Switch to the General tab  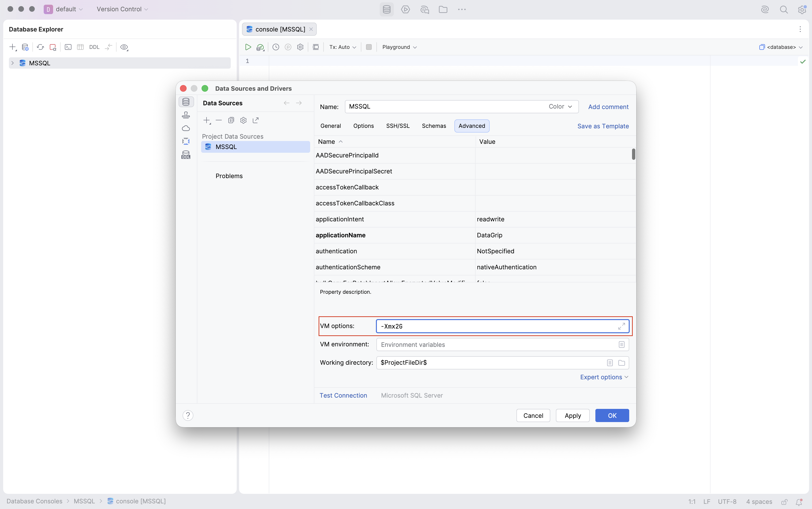coord(330,126)
